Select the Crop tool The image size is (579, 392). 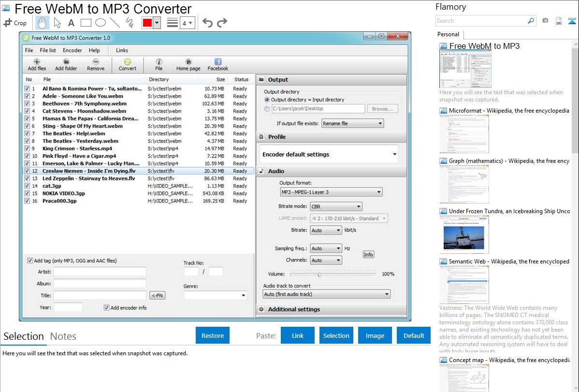point(15,23)
